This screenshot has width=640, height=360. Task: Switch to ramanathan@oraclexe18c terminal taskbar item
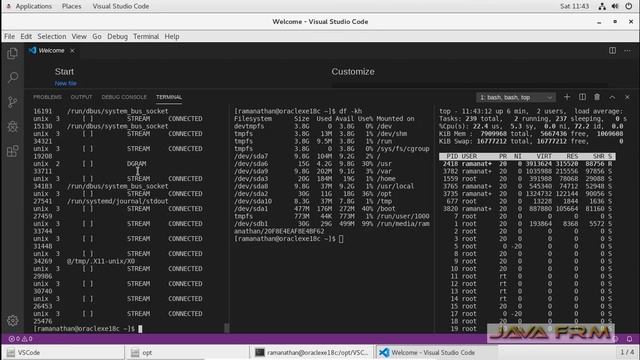pos(312,352)
